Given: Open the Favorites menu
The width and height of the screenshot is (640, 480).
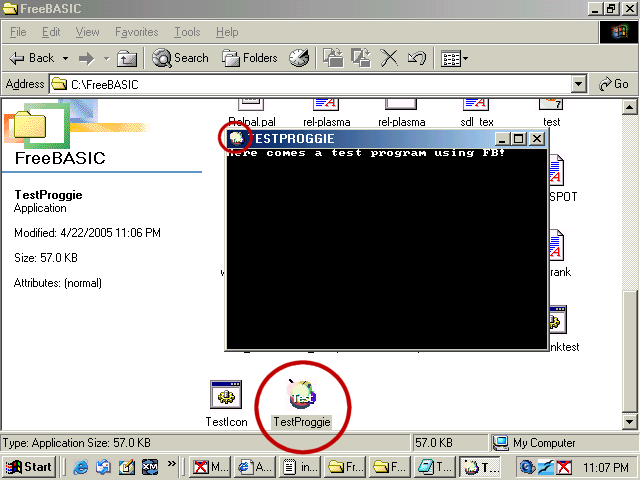Looking at the screenshot, I should [x=136, y=32].
